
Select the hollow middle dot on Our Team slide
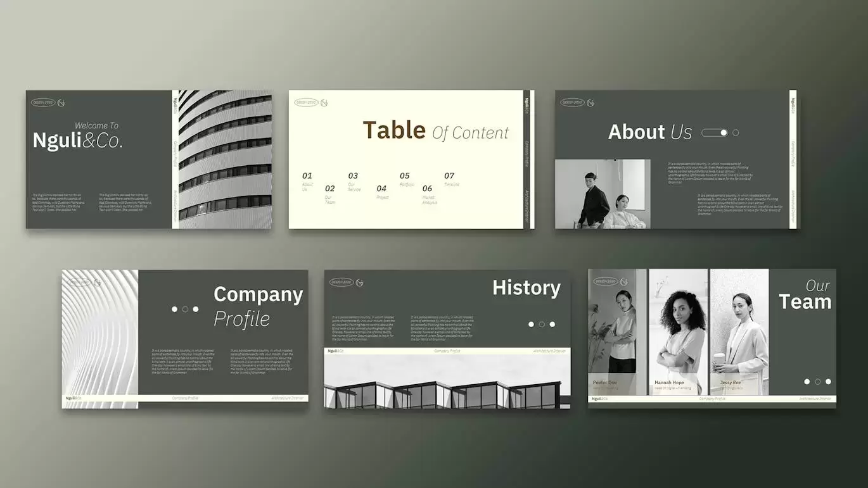click(817, 382)
